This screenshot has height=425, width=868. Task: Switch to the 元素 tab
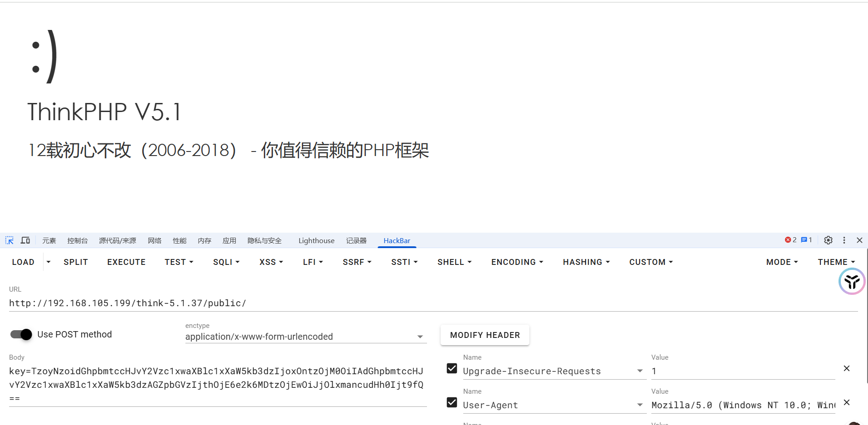point(49,240)
